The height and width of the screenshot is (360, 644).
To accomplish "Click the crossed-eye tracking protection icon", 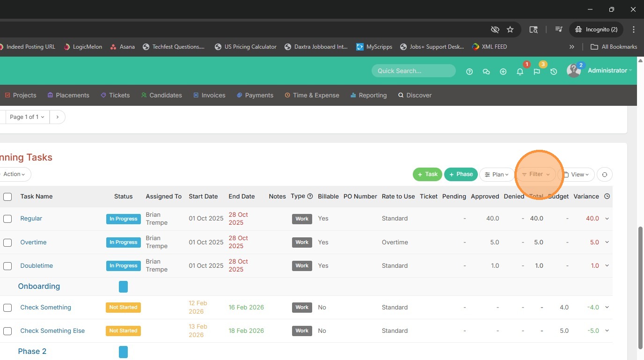I will pyautogui.click(x=495, y=29).
